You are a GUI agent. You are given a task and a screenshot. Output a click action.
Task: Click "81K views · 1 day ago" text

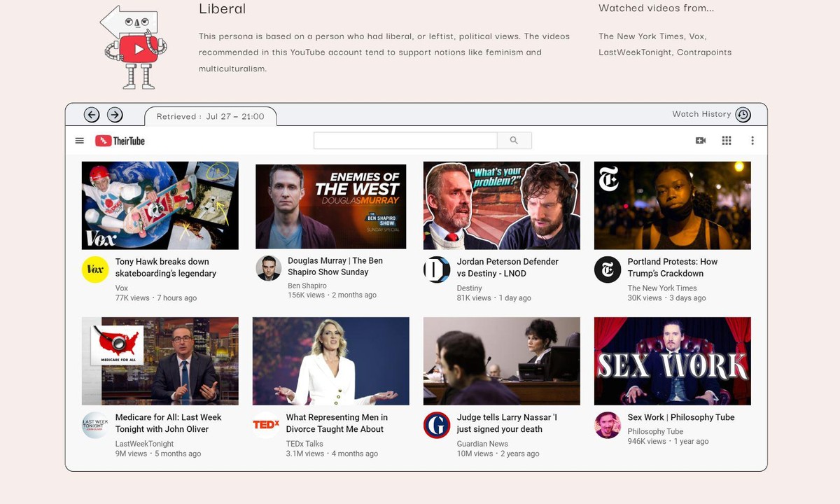(494, 297)
